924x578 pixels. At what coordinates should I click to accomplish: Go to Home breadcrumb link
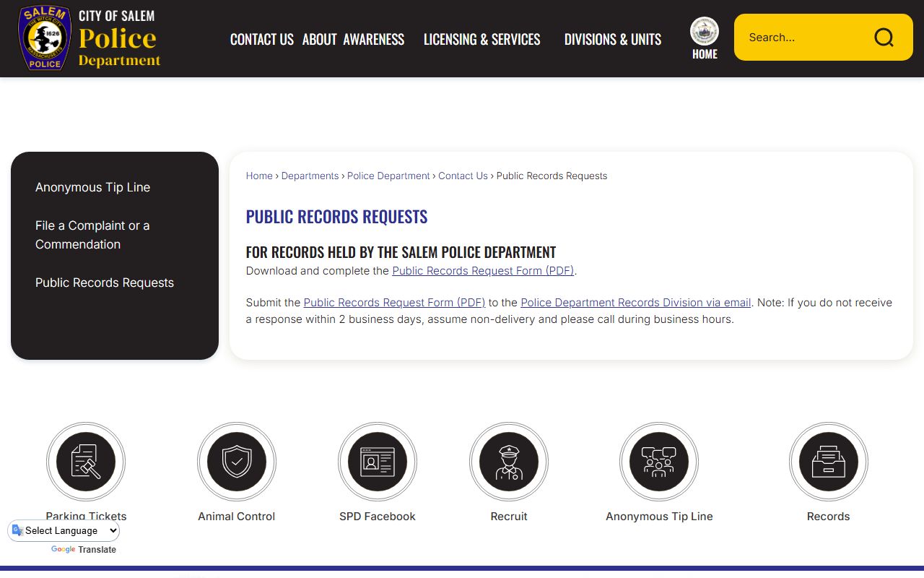(259, 176)
